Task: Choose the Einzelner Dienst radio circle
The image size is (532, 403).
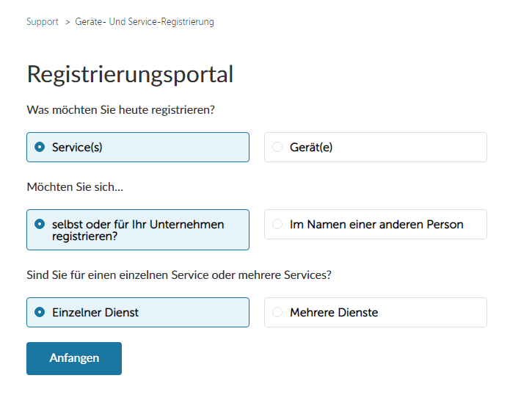Action: click(40, 312)
